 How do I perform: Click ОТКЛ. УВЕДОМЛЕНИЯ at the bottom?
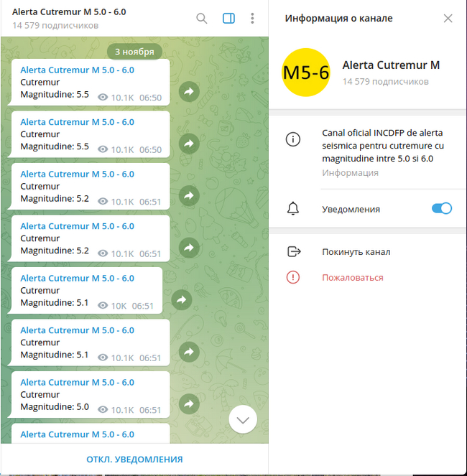pyautogui.click(x=134, y=459)
